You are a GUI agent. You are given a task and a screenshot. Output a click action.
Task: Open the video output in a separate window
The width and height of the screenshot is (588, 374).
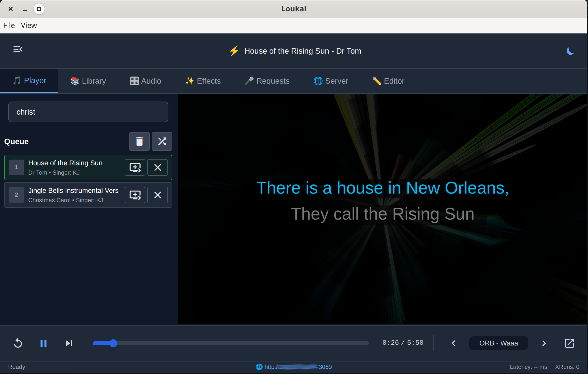pyautogui.click(x=570, y=343)
